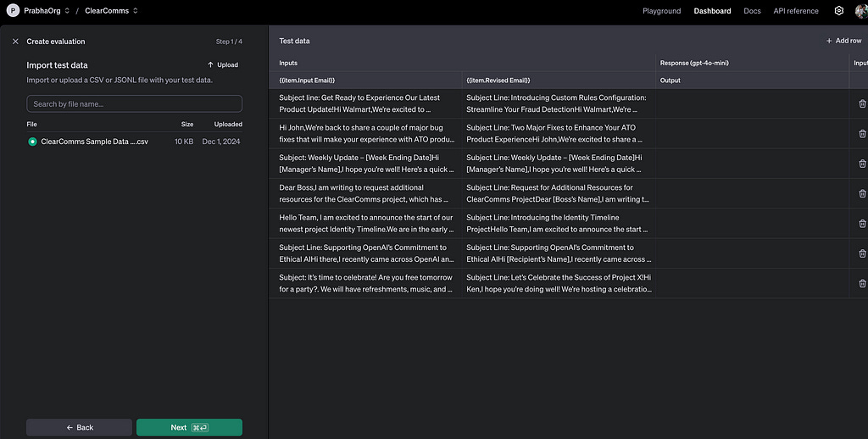Screen dimensions: 868x439
Task: Open Docs
Action: pos(752,10)
